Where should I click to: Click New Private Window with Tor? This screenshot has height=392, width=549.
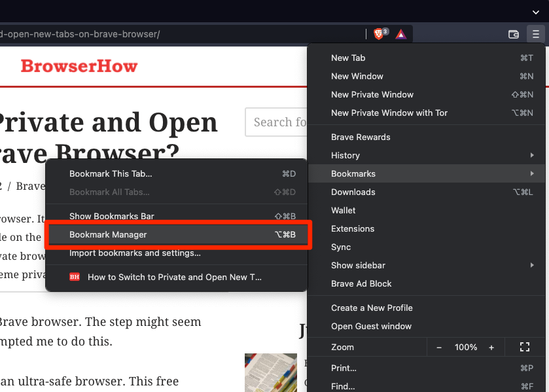(x=388, y=113)
